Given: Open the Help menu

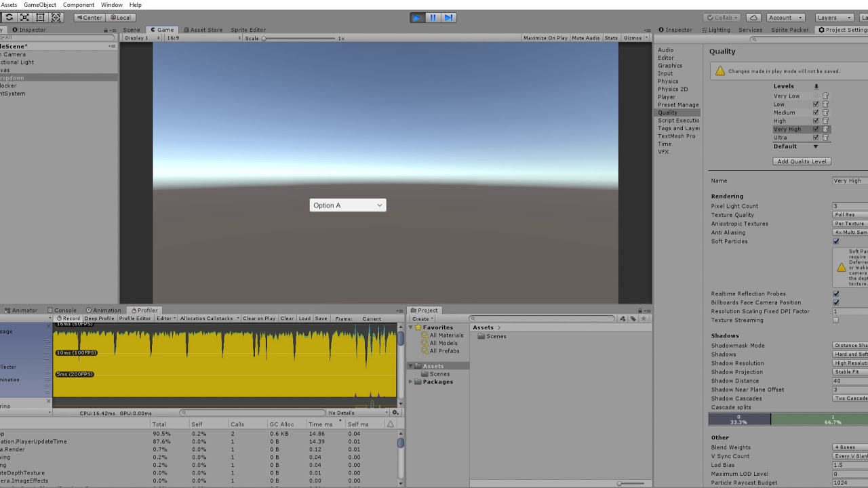Looking at the screenshot, I should point(136,5).
